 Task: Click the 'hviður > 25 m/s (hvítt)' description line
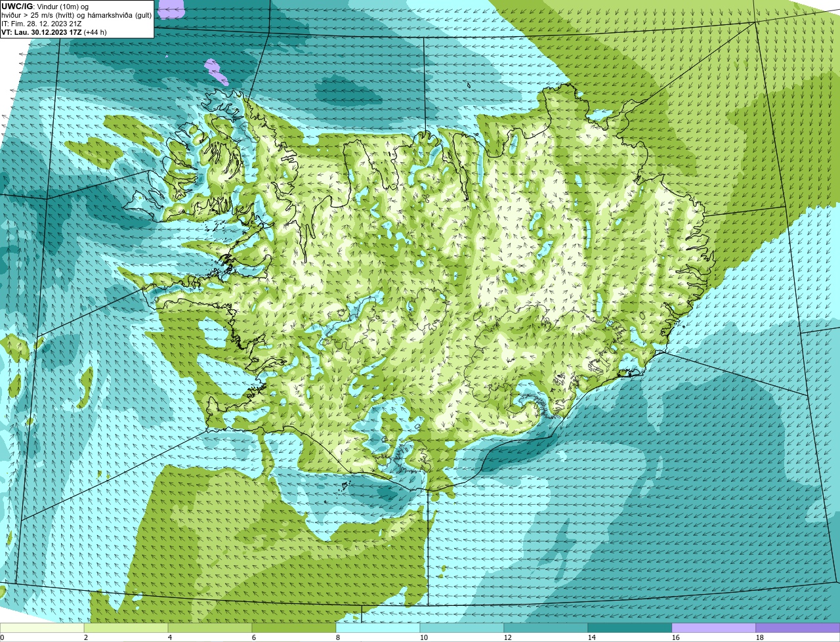point(76,15)
